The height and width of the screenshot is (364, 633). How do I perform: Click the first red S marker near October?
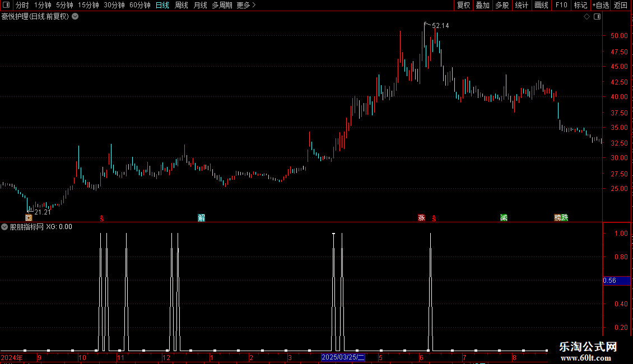click(x=102, y=218)
